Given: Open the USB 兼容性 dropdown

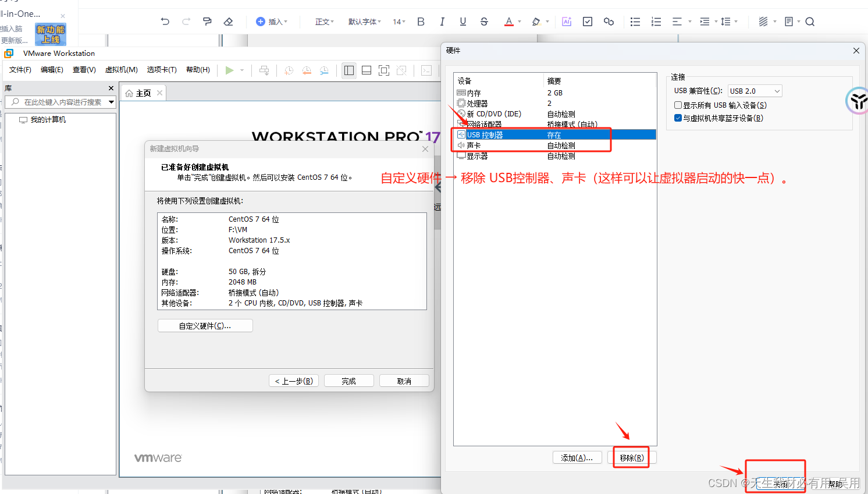Looking at the screenshot, I should tap(755, 91).
